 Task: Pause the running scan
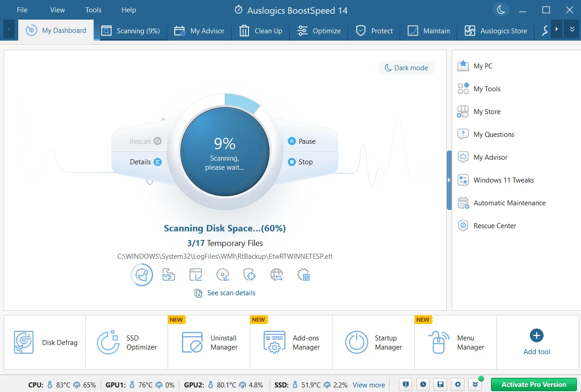pos(302,141)
